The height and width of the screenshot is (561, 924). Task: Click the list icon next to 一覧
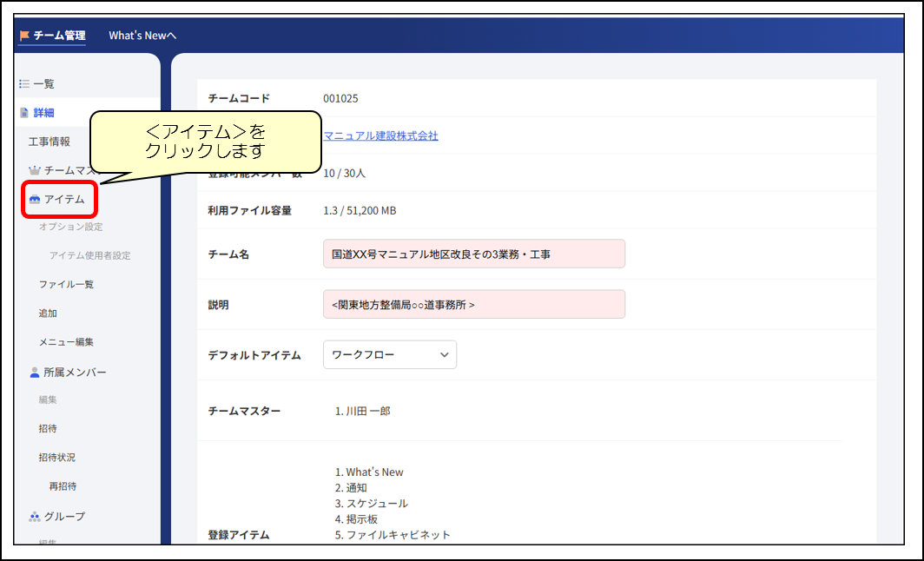[x=24, y=83]
